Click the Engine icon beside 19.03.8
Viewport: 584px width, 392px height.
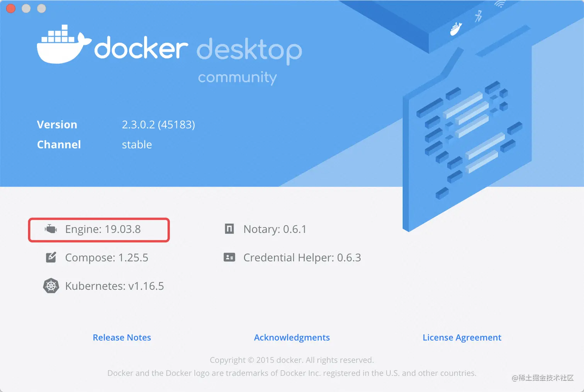click(51, 229)
